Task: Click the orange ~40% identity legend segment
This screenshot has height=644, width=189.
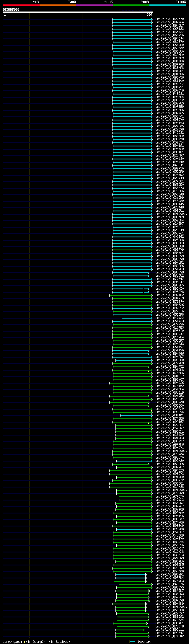Action: (58, 5)
